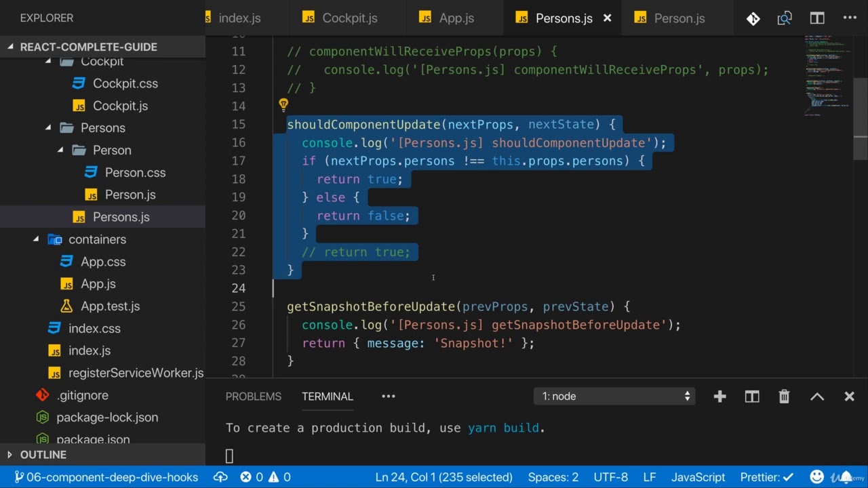Change indentation via Spaces: 2
The image size is (868, 488).
pyautogui.click(x=553, y=477)
